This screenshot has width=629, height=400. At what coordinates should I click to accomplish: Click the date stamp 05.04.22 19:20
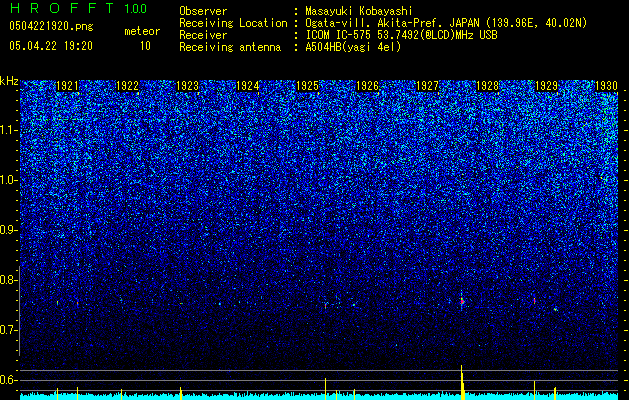click(51, 46)
